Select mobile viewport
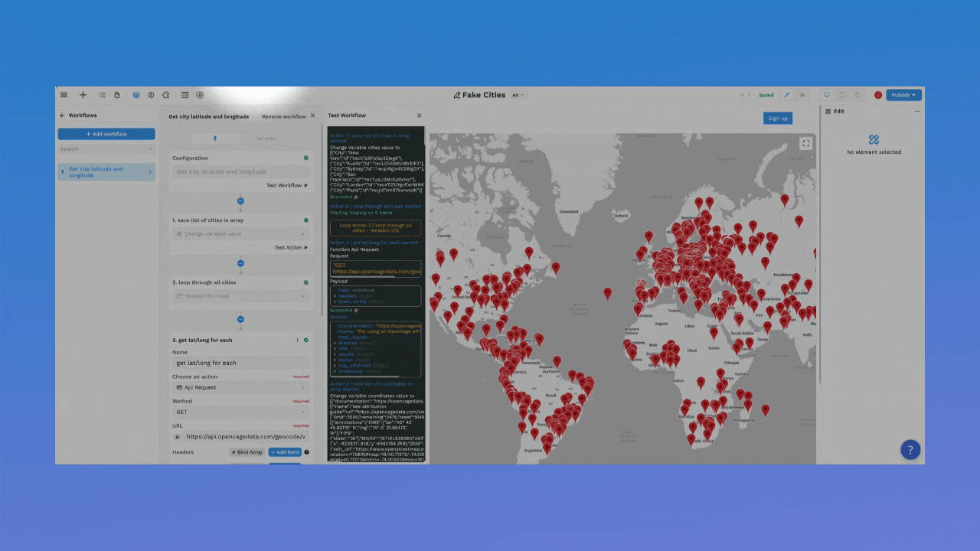 (857, 95)
